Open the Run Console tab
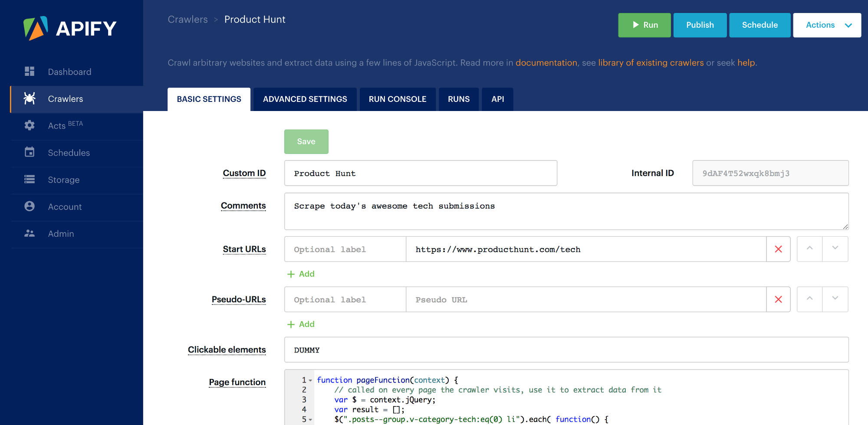 397,99
